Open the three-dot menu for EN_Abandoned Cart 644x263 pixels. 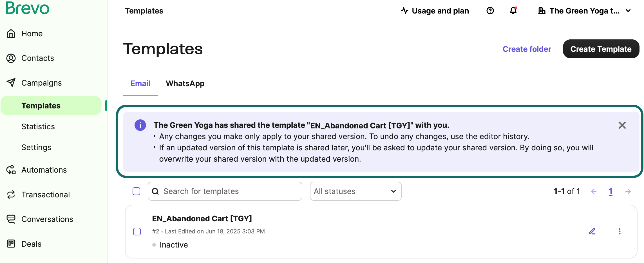(x=620, y=231)
